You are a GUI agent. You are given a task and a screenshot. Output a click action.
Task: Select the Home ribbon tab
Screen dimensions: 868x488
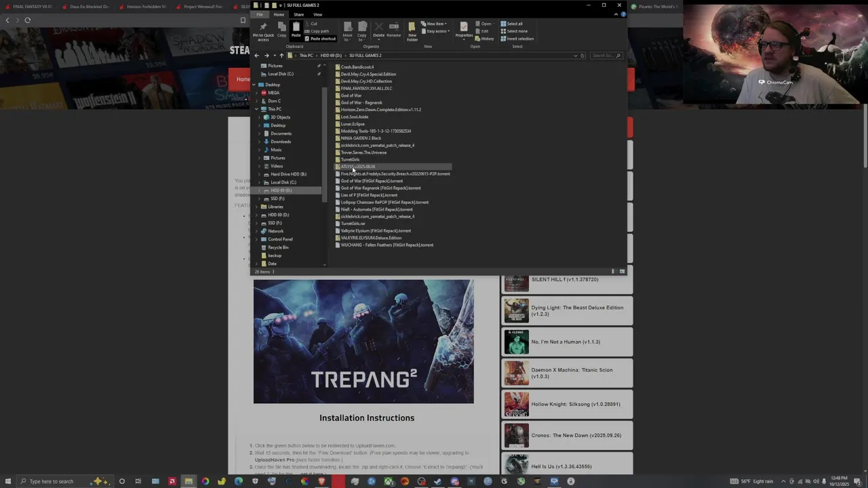pyautogui.click(x=279, y=14)
